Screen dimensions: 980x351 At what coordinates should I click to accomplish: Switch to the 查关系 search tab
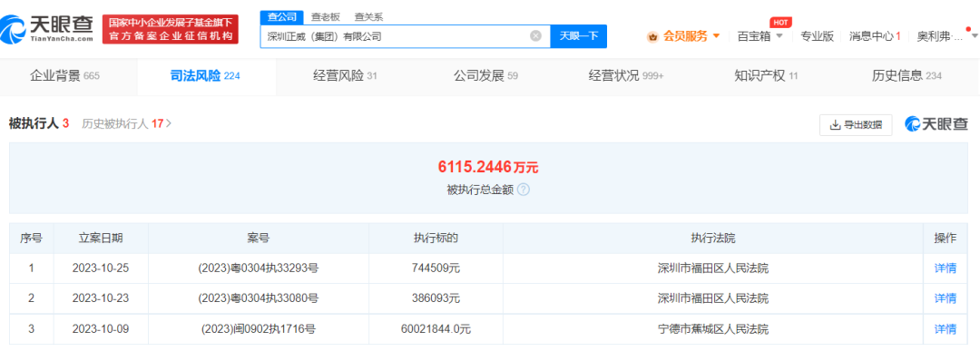click(x=368, y=17)
